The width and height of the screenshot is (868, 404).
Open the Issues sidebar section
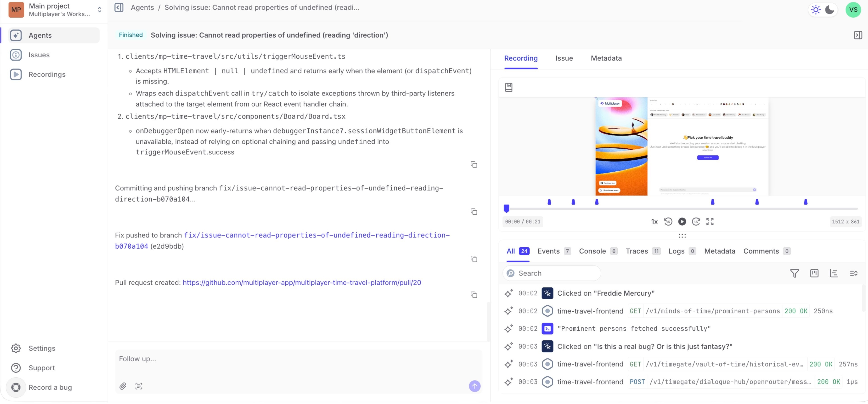click(x=54, y=55)
